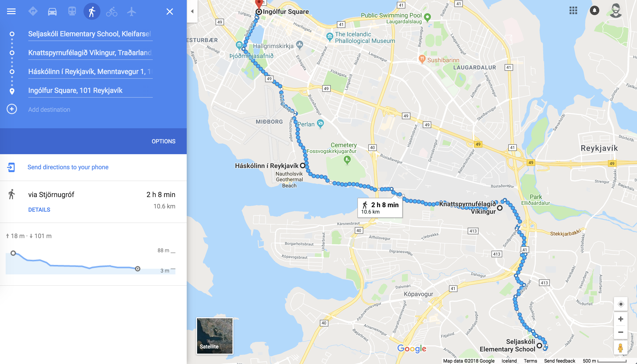
Task: Select transit travel mode train icon
Action: (72, 12)
